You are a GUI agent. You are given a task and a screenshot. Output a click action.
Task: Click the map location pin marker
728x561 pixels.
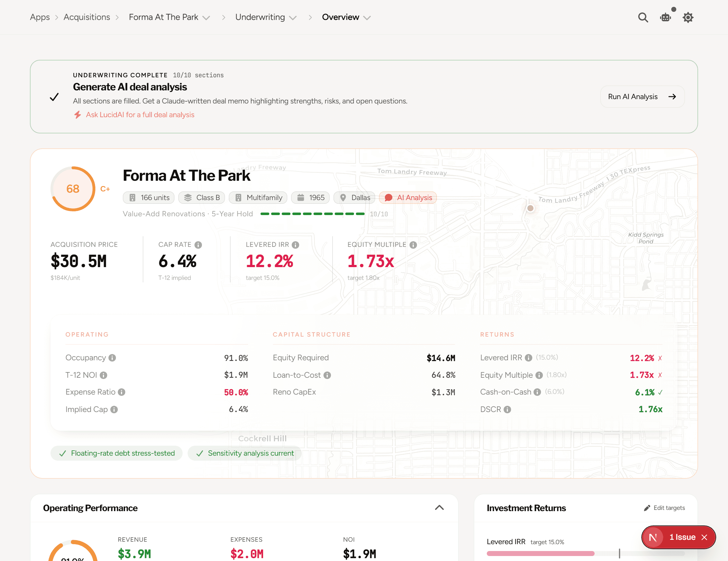click(x=530, y=208)
